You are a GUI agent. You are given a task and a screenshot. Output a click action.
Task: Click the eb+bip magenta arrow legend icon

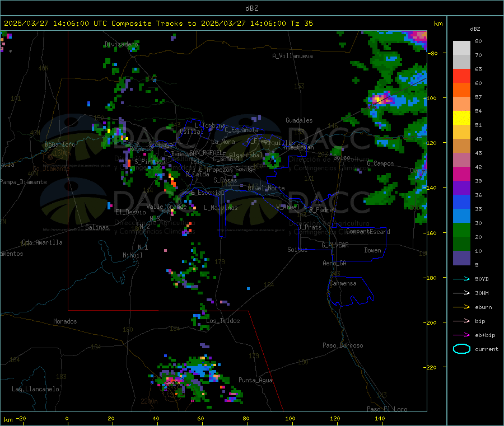point(461,335)
